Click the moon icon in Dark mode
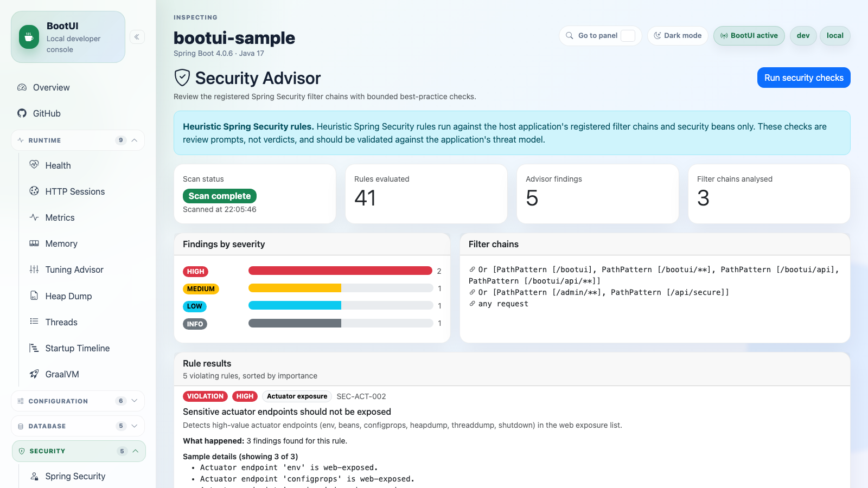Image resolution: width=868 pixels, height=488 pixels. [x=658, y=35]
